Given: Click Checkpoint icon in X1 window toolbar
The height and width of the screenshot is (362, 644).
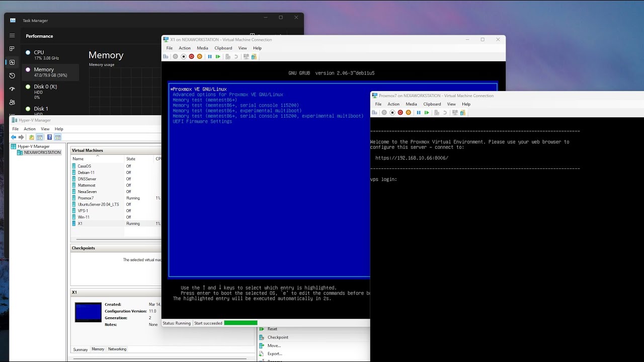Looking at the screenshot, I should click(x=228, y=56).
